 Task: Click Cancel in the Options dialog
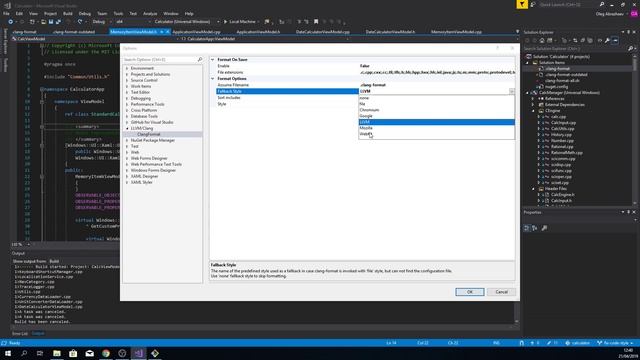[501, 292]
